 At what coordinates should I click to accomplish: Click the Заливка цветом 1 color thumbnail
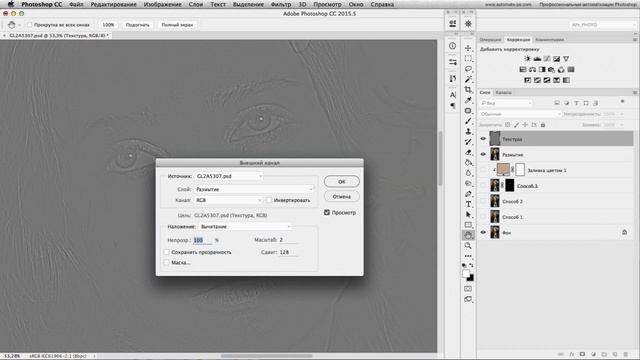coord(503,169)
